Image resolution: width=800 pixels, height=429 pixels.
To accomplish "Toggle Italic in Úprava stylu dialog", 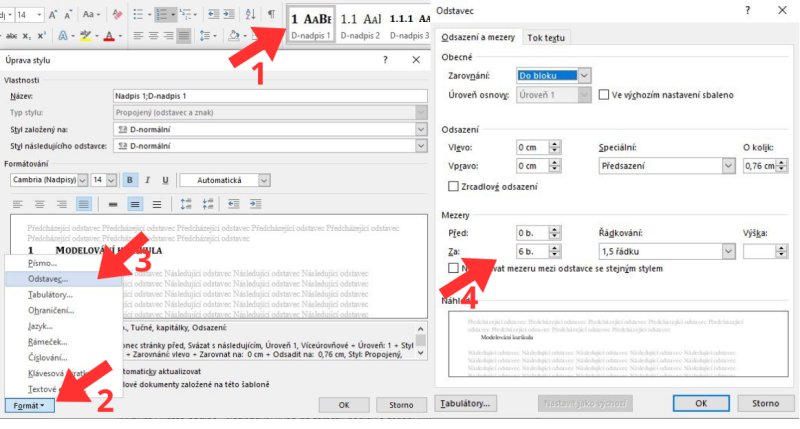I will point(147,180).
